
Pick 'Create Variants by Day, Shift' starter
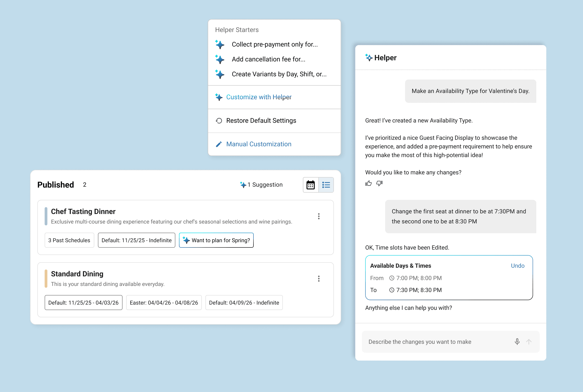279,74
